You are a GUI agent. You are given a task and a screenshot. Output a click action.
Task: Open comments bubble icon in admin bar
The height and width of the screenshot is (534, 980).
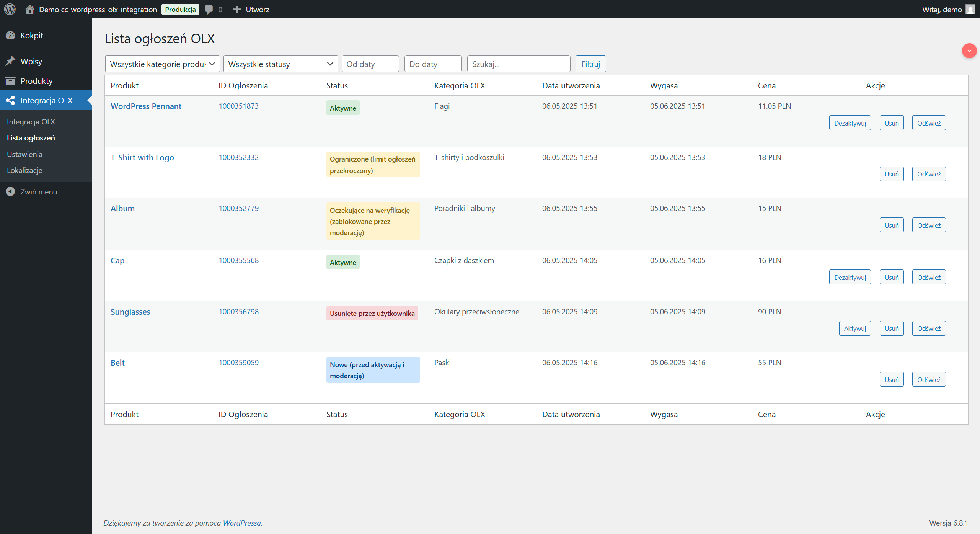pos(209,9)
